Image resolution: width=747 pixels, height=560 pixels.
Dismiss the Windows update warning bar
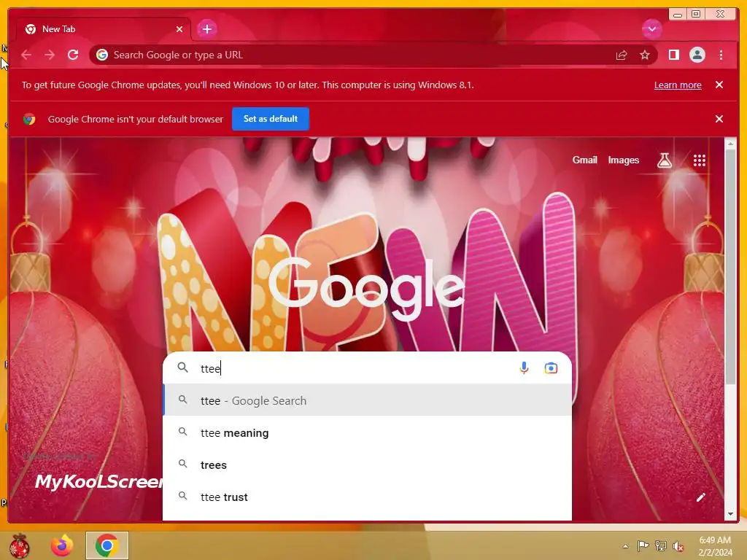pyautogui.click(x=719, y=85)
